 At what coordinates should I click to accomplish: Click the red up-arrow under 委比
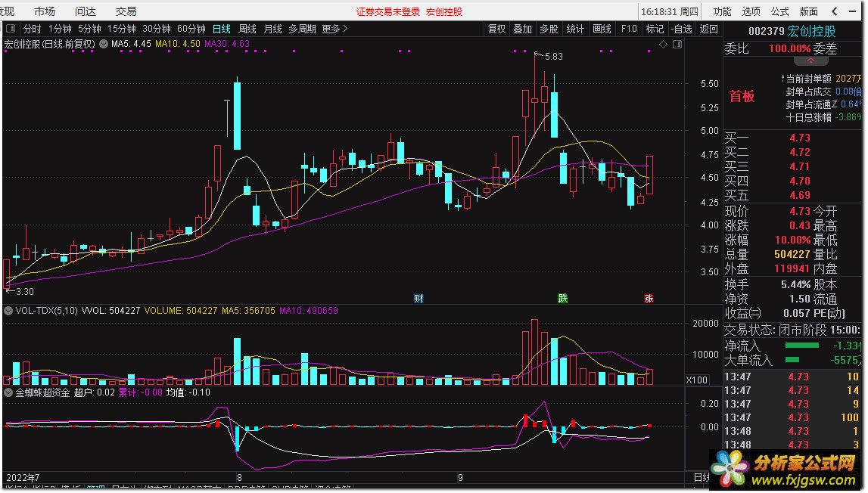810,60
